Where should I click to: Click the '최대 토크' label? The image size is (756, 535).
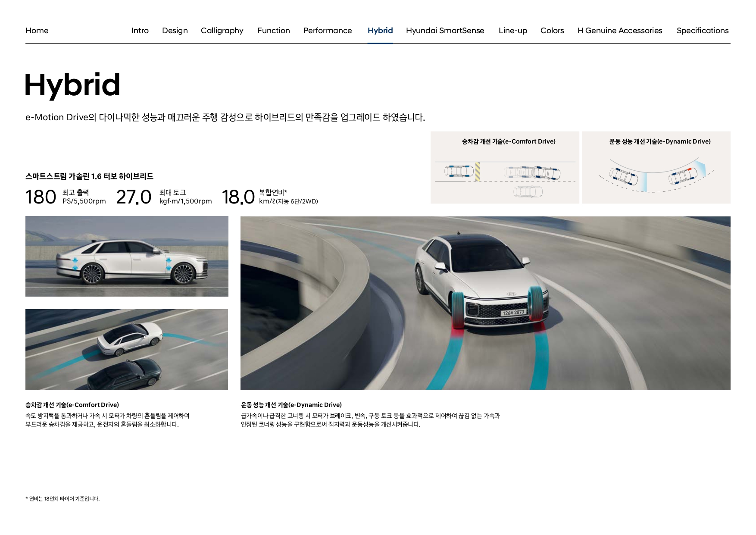172,193
